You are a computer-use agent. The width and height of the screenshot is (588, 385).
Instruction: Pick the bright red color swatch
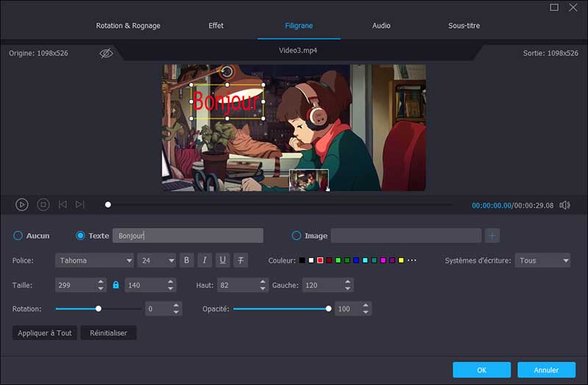320,260
